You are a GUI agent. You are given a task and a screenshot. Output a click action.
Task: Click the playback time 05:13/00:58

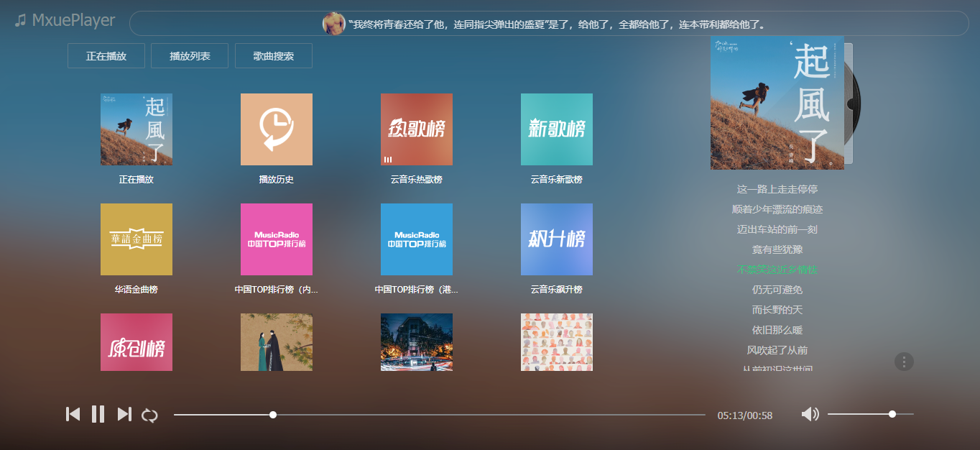coord(745,415)
